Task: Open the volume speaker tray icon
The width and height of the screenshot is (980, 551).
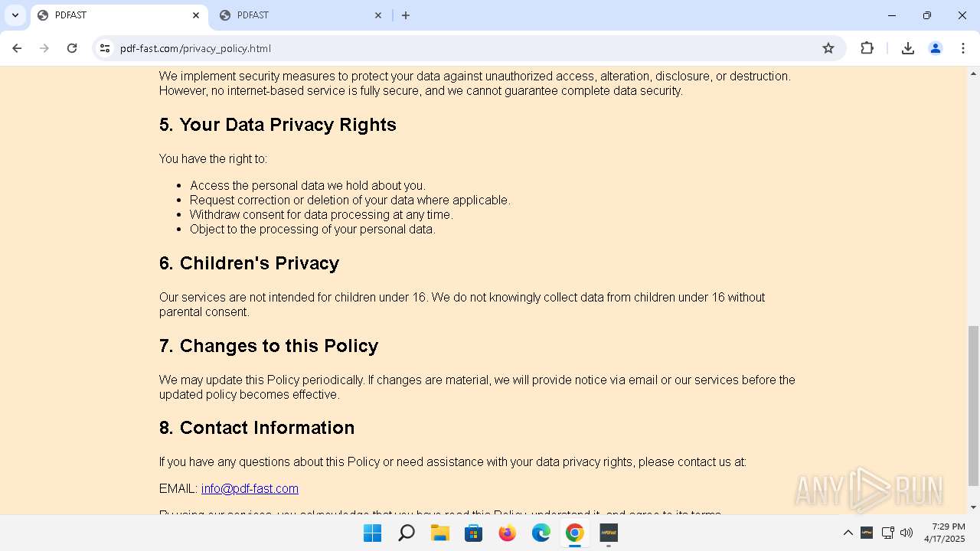Action: pyautogui.click(x=906, y=533)
